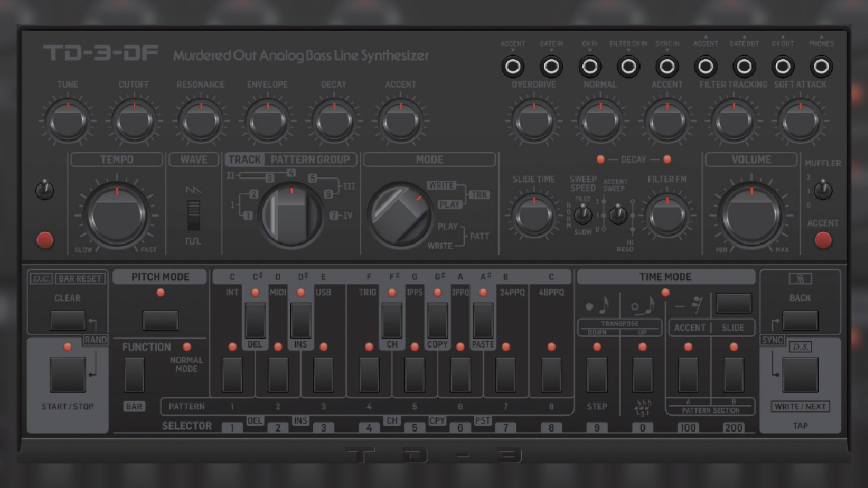Click the PITCH MODE button
This screenshot has width=868, height=488.
pyautogui.click(x=160, y=320)
